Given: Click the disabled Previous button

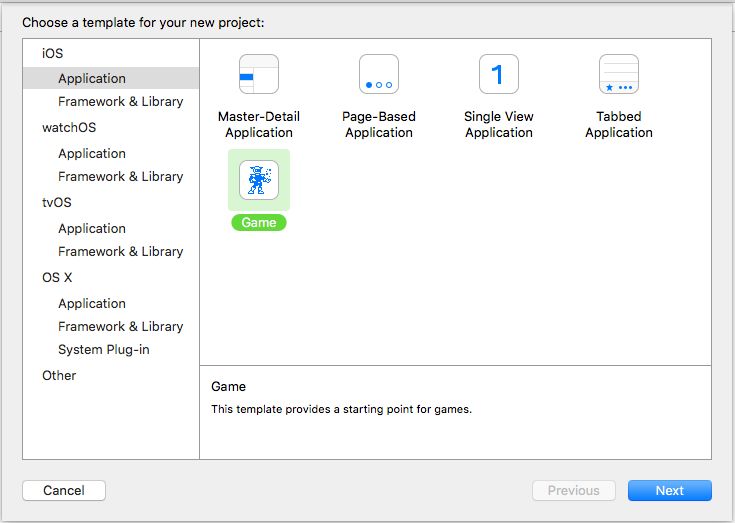Looking at the screenshot, I should pos(574,490).
